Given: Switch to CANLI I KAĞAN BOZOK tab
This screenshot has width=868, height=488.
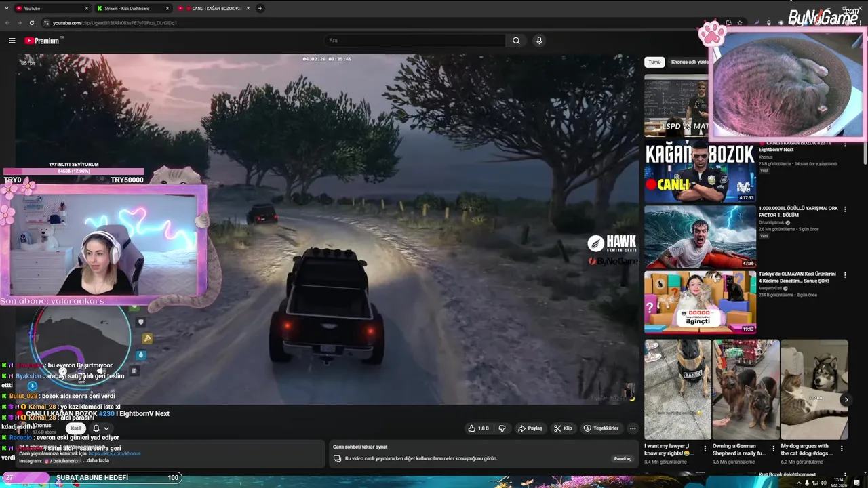Looking at the screenshot, I should click(x=214, y=8).
